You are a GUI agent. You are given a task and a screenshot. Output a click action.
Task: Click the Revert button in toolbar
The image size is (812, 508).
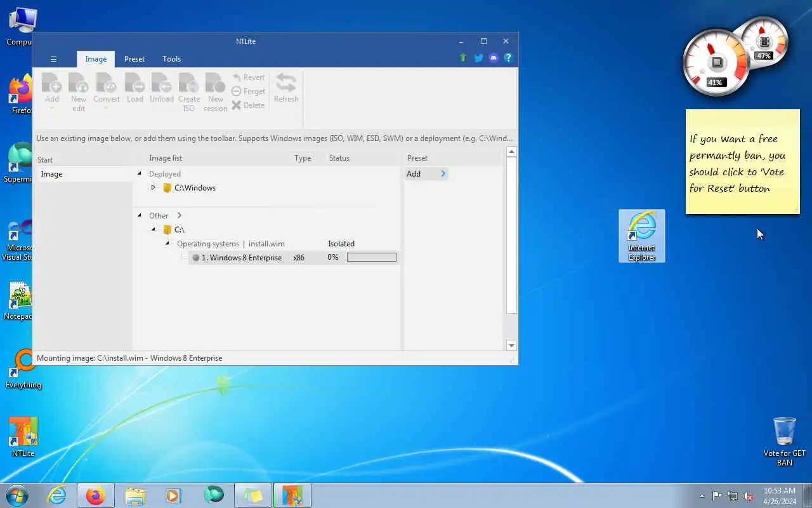[248, 77]
